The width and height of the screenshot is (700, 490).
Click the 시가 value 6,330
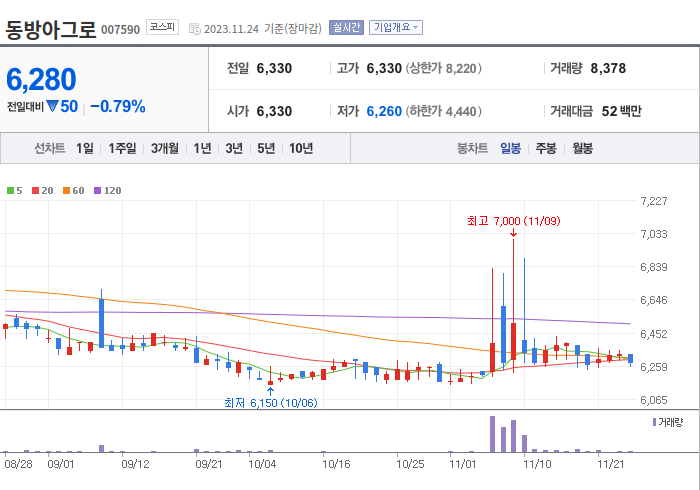click(x=274, y=111)
